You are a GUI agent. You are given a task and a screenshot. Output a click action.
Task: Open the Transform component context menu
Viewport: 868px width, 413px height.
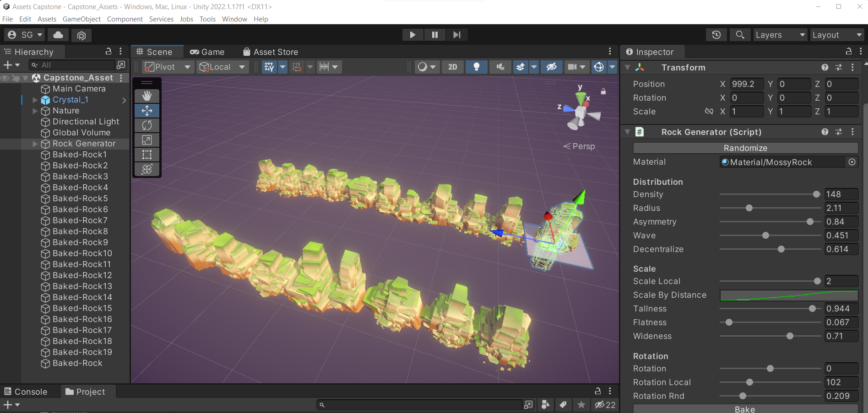852,67
